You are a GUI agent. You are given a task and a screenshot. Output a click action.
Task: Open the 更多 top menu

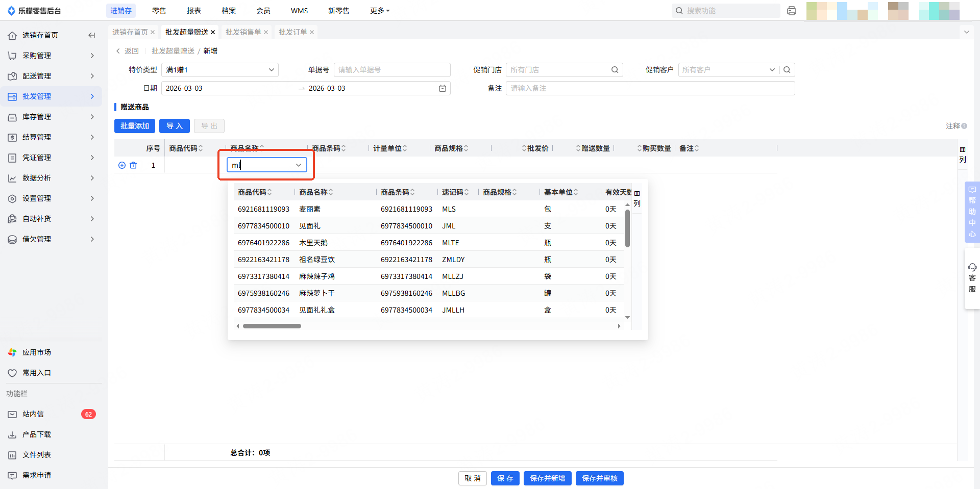[380, 11]
